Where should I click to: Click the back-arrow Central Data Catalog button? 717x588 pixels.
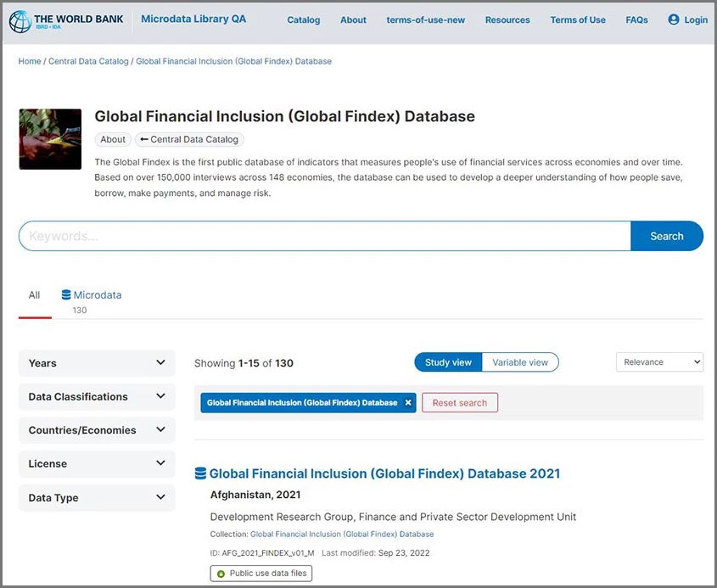(x=189, y=139)
